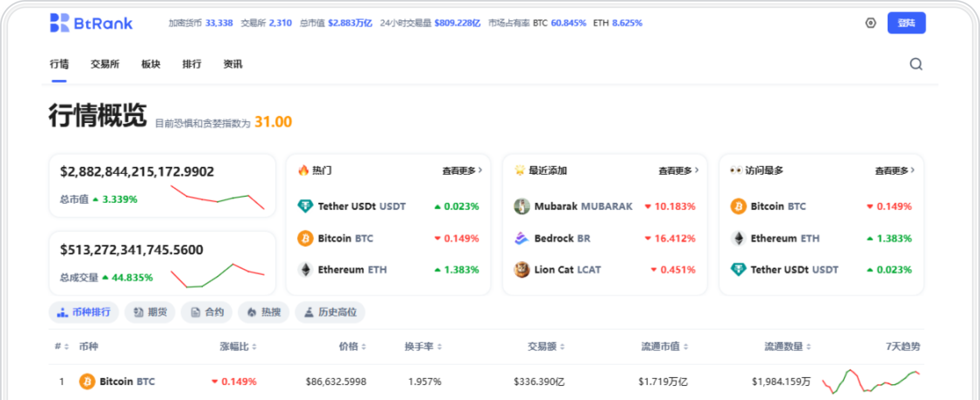Click the Ethereum icon in 访问最多 list
Viewport: 980px width, 400px height.
coord(738,238)
